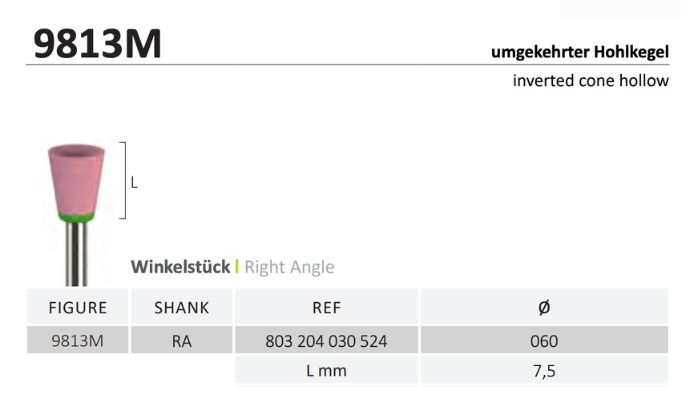
Task: Select the "umgekehrter Hohlkegel" title text
Action: click(x=579, y=51)
